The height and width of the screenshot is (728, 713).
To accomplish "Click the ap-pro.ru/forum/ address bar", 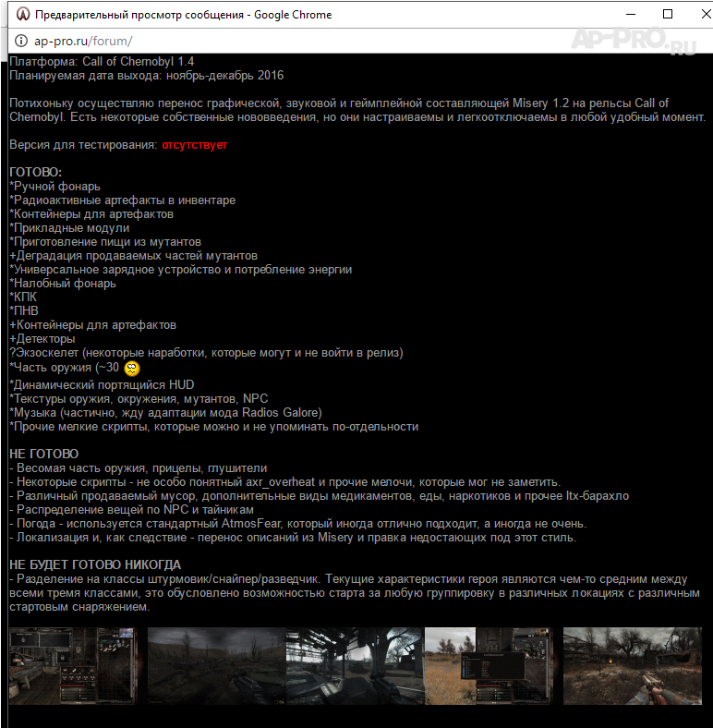I will coord(83,41).
